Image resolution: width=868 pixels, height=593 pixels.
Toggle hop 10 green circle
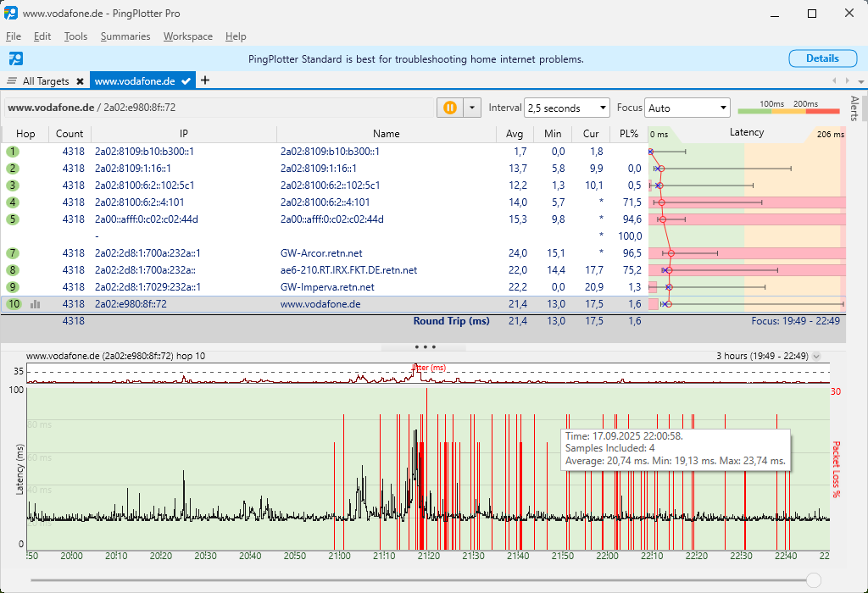click(14, 304)
